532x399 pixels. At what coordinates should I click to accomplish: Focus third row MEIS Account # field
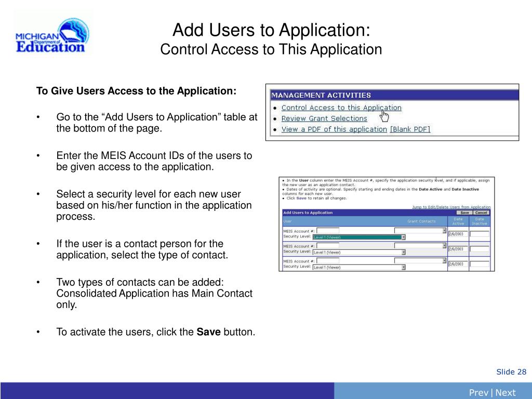(x=328, y=261)
